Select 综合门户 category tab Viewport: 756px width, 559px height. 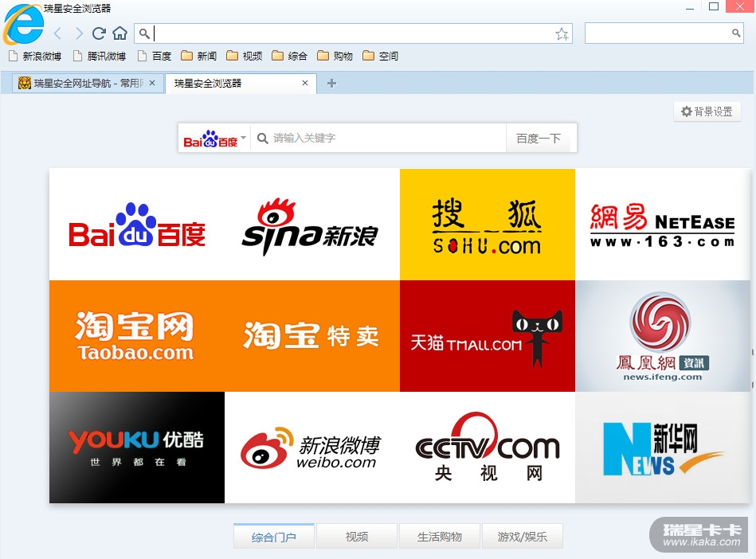click(274, 537)
